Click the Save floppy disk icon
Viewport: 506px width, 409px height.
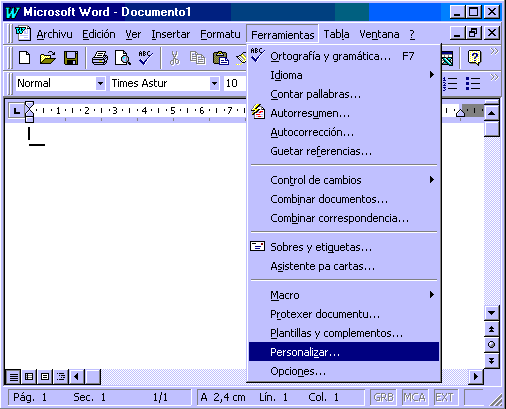[x=71, y=58]
